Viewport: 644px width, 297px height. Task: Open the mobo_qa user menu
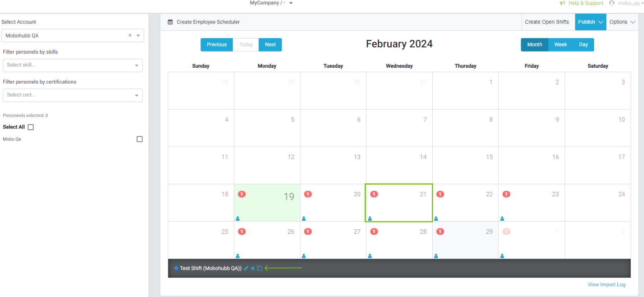click(x=630, y=3)
